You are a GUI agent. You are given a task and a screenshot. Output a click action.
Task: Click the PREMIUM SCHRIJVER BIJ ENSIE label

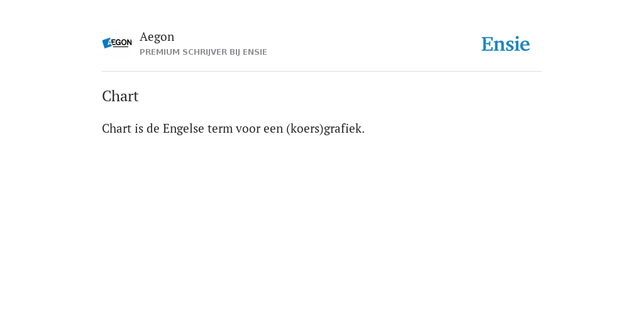[x=203, y=52]
